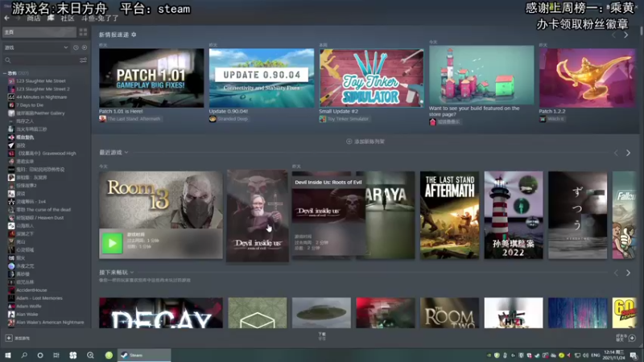The image size is (644, 362).
Task: Switch library to grid view icon
Action: pyautogui.click(x=83, y=32)
